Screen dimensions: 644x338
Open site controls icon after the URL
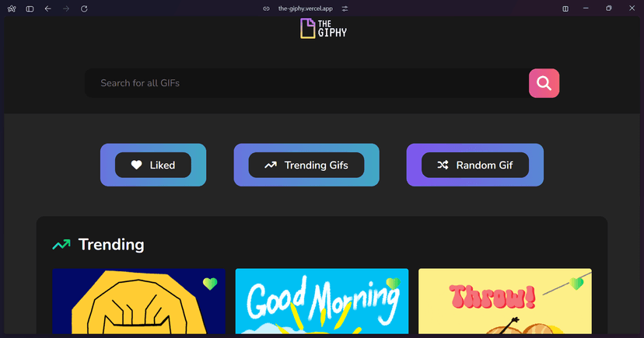345,9
